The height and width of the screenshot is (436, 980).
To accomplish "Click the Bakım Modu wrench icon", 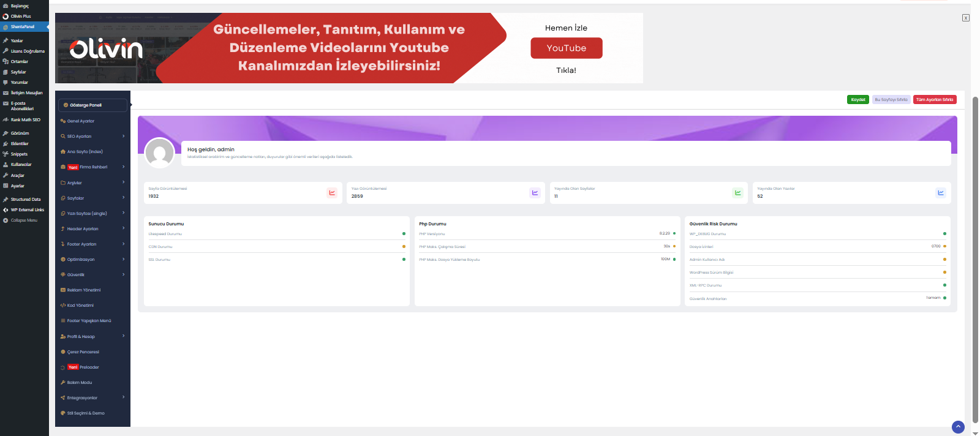I will click(63, 383).
